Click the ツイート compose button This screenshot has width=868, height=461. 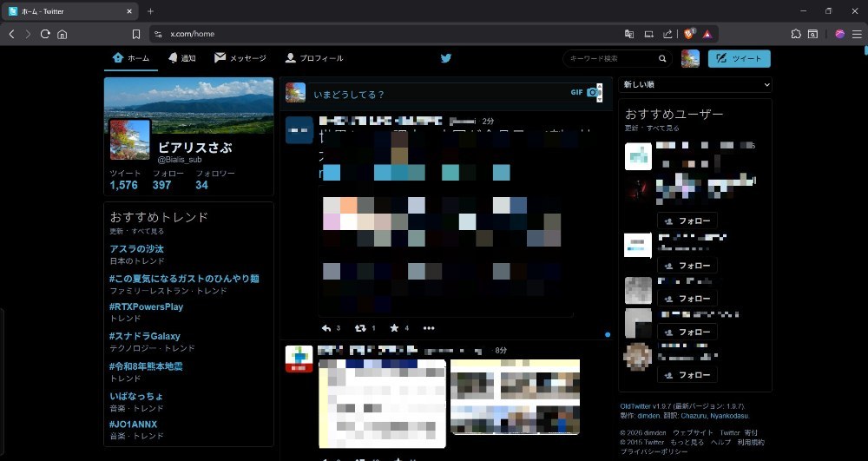click(x=739, y=59)
